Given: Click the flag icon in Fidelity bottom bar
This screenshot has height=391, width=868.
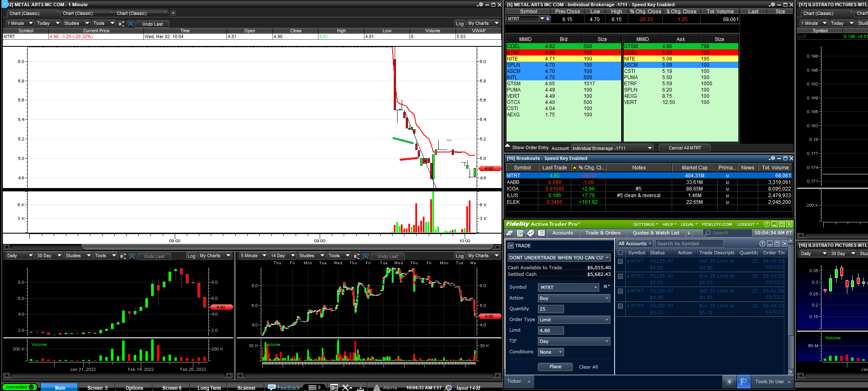Looking at the screenshot, I should [x=743, y=381].
